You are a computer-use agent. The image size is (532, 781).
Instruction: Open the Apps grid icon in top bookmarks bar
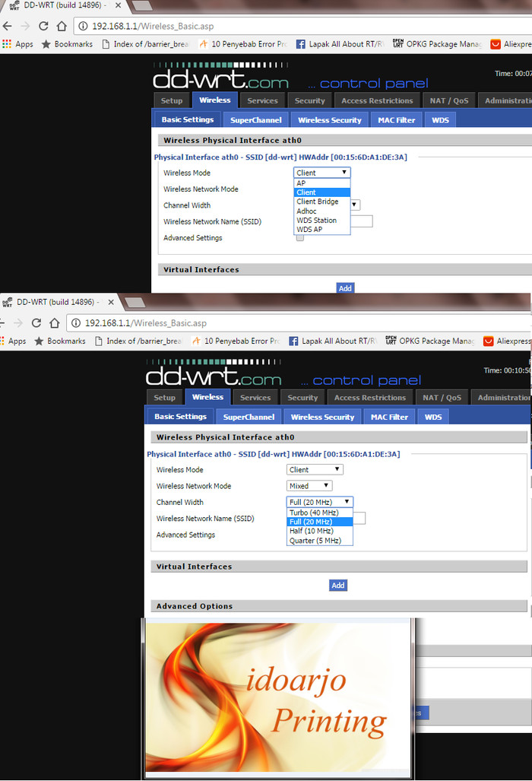click(7, 44)
